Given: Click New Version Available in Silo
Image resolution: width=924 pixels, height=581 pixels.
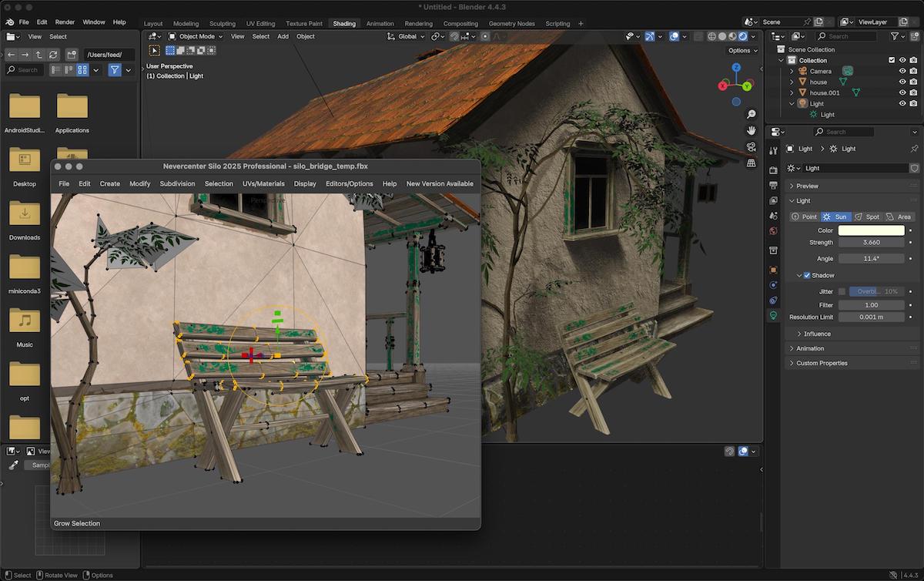Looking at the screenshot, I should (x=440, y=183).
